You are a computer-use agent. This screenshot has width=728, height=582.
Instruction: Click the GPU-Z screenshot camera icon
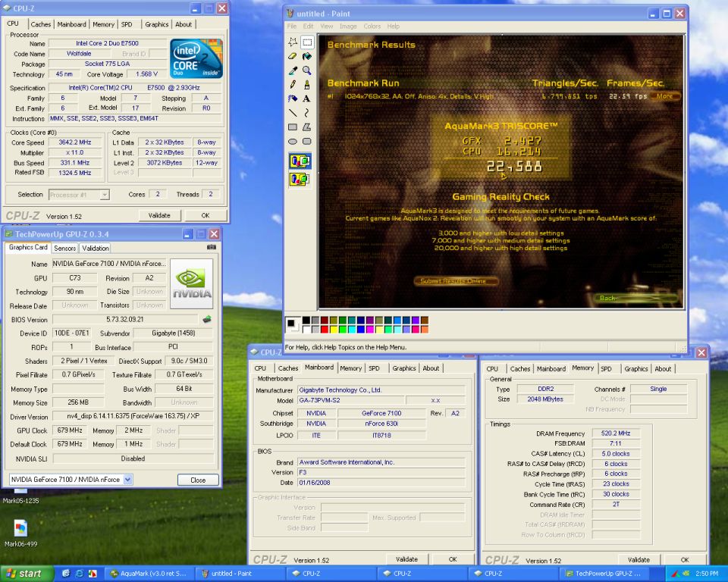coord(212,247)
